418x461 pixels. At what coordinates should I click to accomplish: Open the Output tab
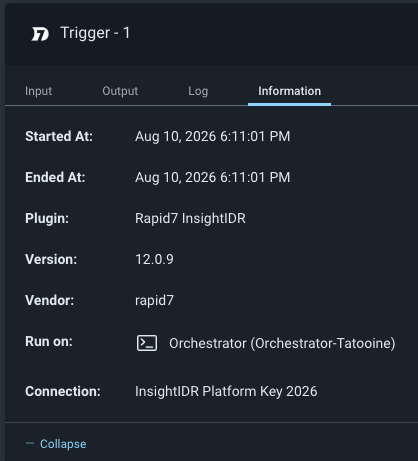click(120, 91)
